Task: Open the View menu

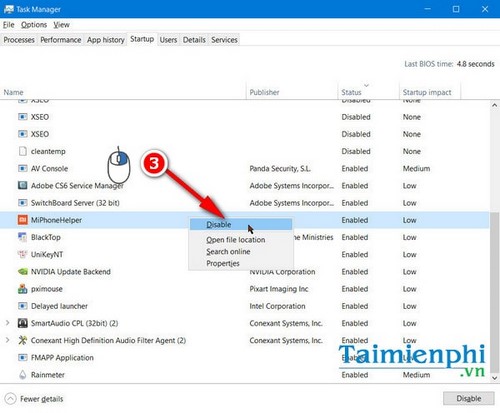Action: tap(61, 25)
